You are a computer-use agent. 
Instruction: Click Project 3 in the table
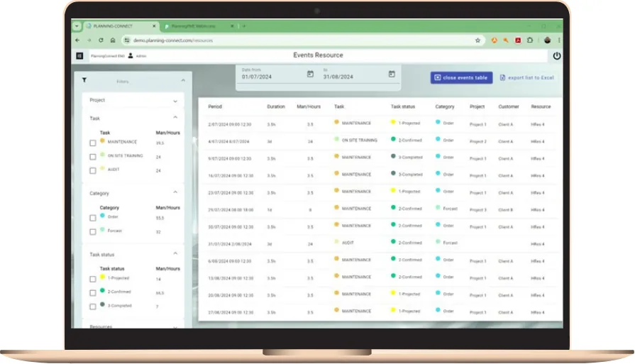(x=478, y=210)
